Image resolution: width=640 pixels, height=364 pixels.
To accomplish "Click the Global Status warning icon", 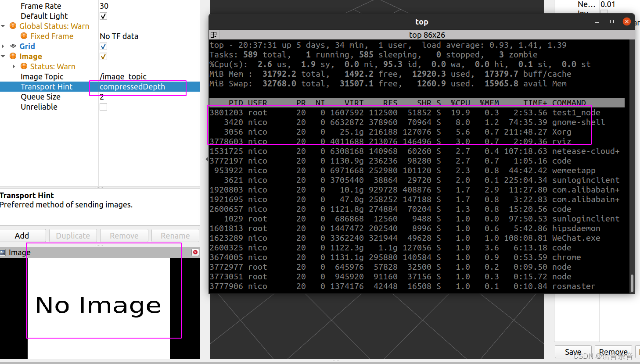I will 13,26.
